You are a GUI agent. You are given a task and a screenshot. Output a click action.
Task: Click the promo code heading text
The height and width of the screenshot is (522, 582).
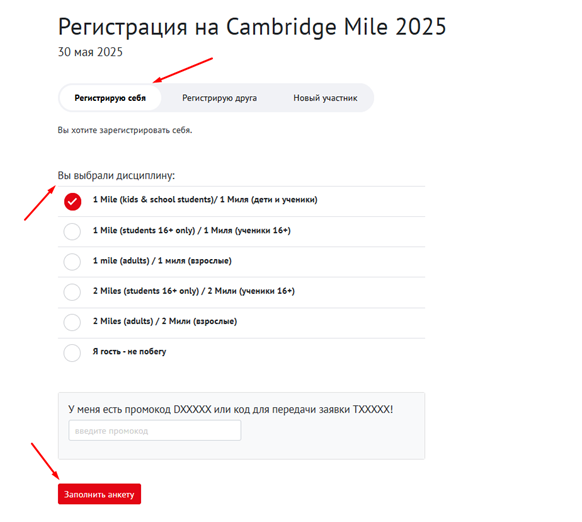(x=230, y=410)
